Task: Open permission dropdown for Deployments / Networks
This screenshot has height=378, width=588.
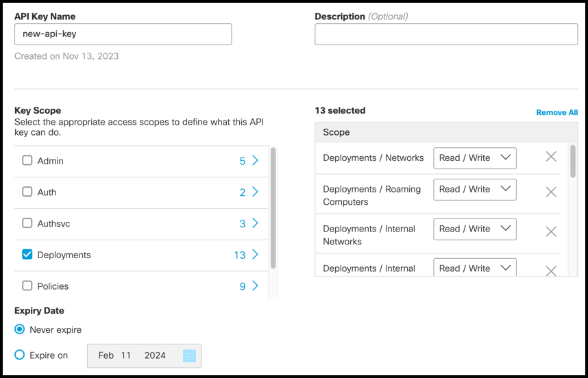Action: [475, 158]
